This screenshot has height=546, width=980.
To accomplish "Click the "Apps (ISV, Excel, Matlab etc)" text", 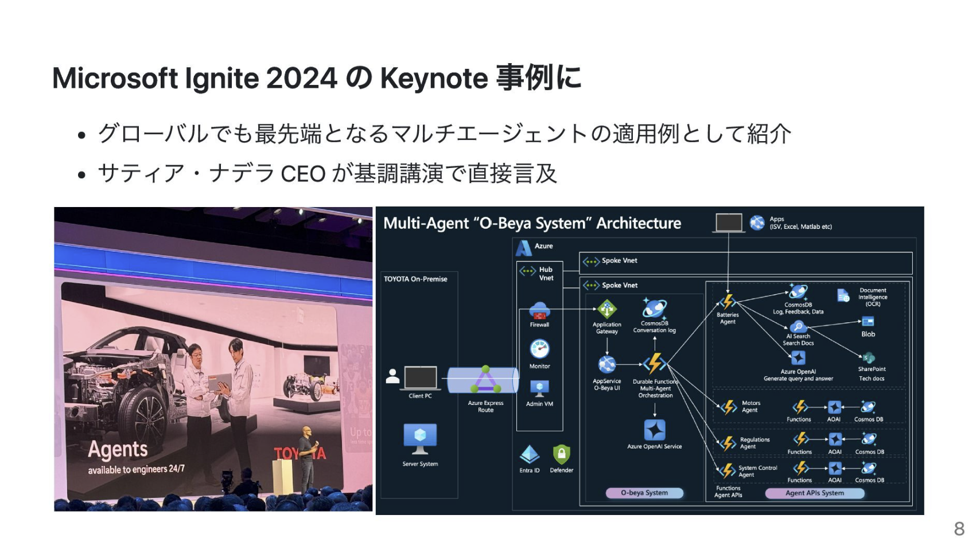I will 800,223.
